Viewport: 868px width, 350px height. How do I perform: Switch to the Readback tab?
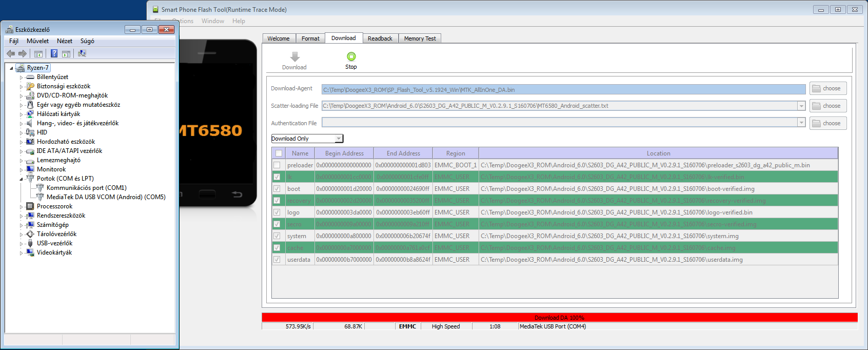380,38
